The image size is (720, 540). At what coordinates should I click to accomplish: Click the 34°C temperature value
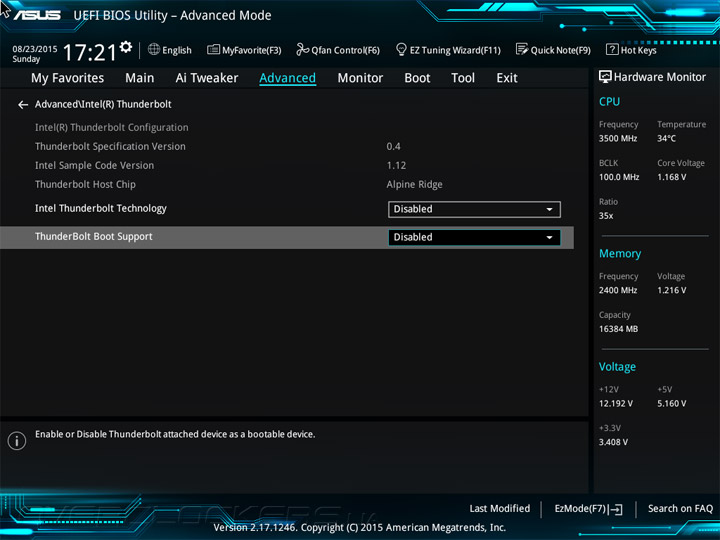tap(666, 139)
